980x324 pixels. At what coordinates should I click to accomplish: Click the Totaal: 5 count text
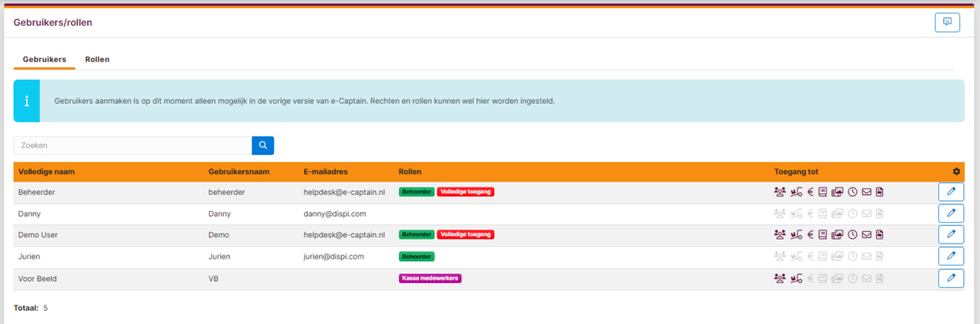[31, 308]
